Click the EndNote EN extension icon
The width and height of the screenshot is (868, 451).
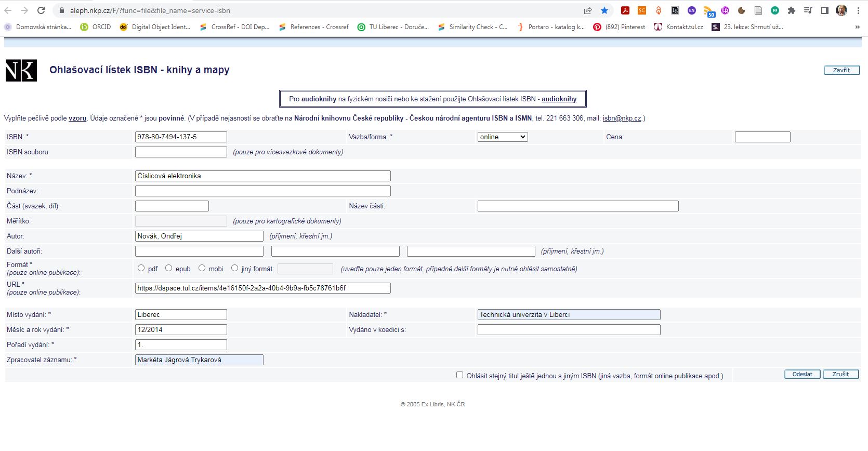pyautogui.click(x=692, y=10)
